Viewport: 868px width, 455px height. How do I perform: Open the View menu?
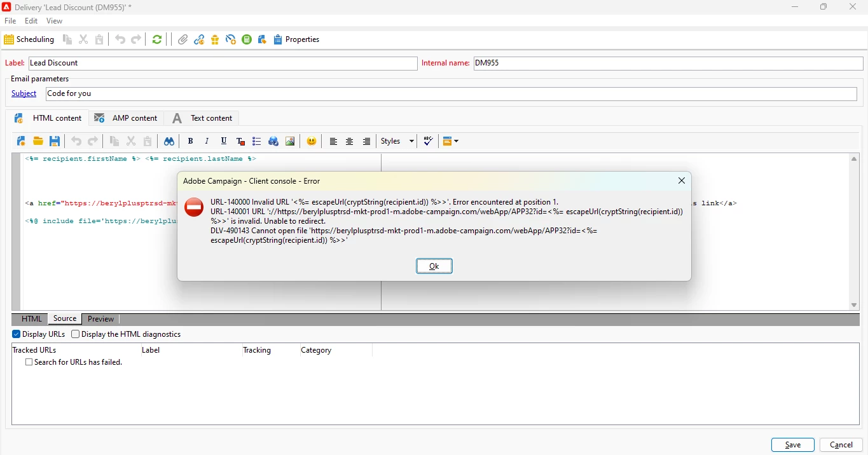[x=55, y=21]
